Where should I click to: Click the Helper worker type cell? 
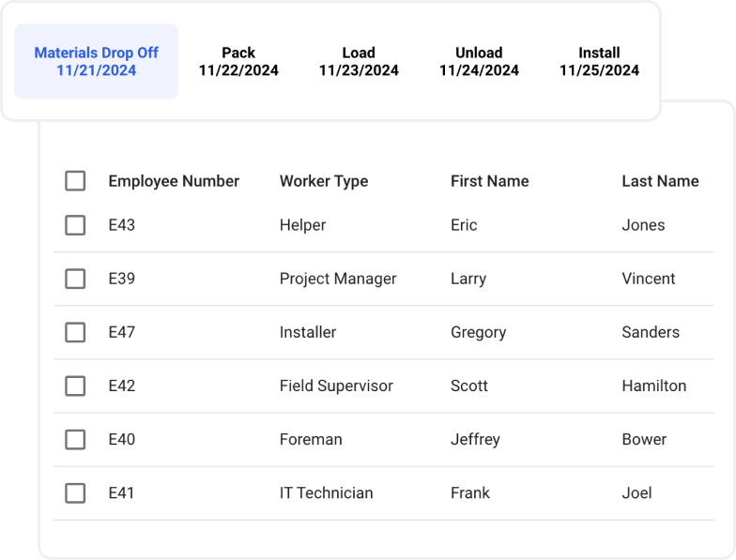(302, 225)
